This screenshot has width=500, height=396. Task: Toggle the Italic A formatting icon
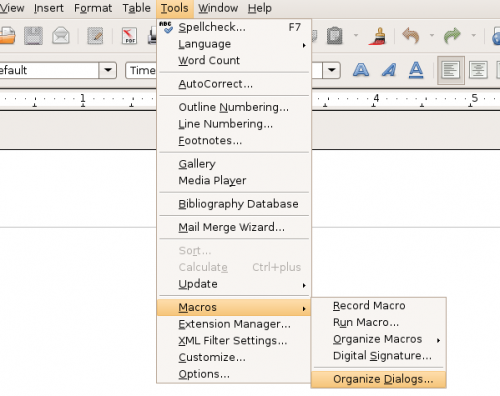pyautogui.click(x=389, y=70)
